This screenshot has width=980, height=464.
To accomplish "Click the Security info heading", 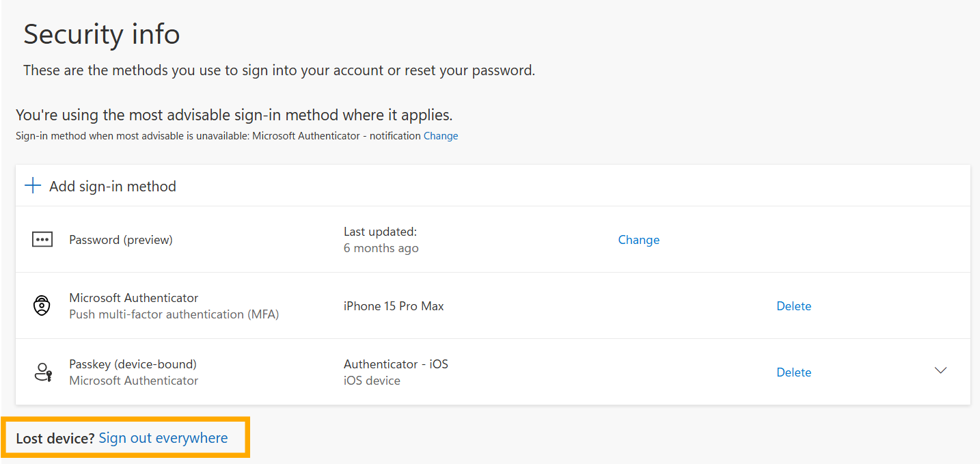I will pos(102,34).
